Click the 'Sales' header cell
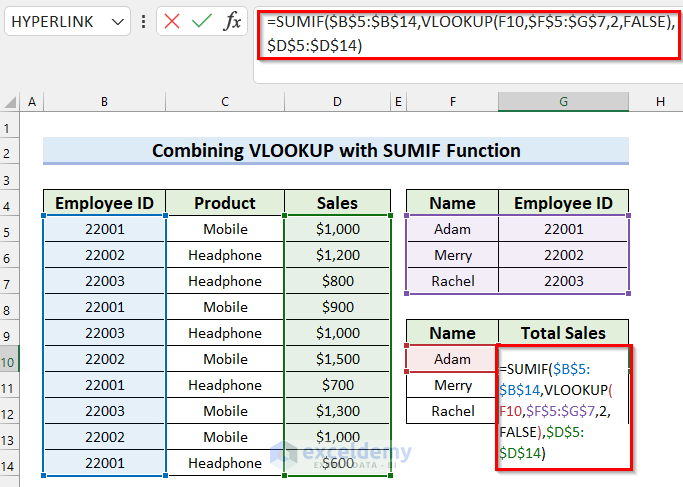Viewport: 683px width, 487px height. point(337,203)
